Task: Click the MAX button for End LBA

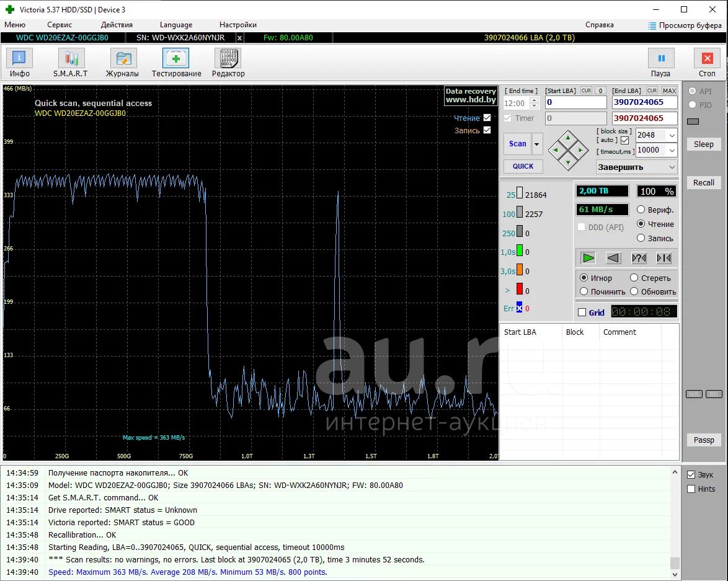Action: (669, 91)
